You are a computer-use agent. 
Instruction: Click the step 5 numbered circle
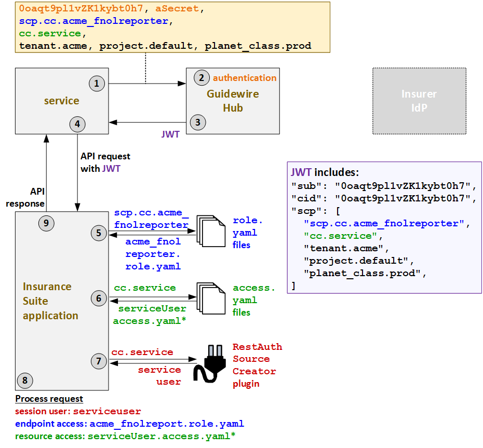pyautogui.click(x=99, y=233)
